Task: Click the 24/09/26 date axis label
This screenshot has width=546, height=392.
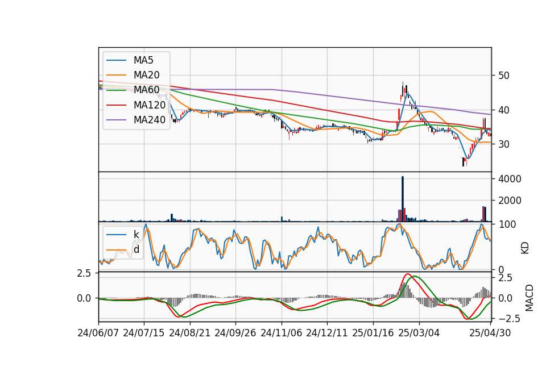Action: pyautogui.click(x=235, y=333)
